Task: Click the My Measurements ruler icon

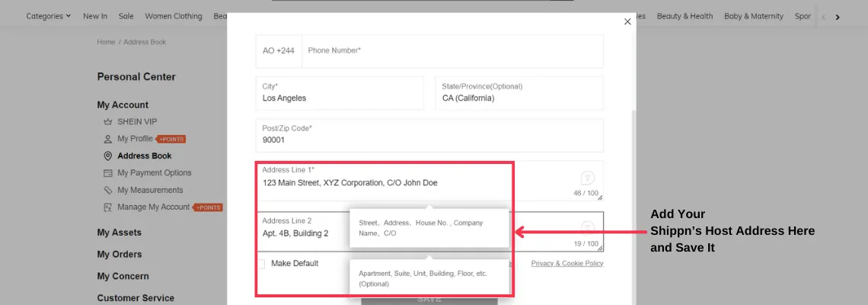Action: pos(107,191)
